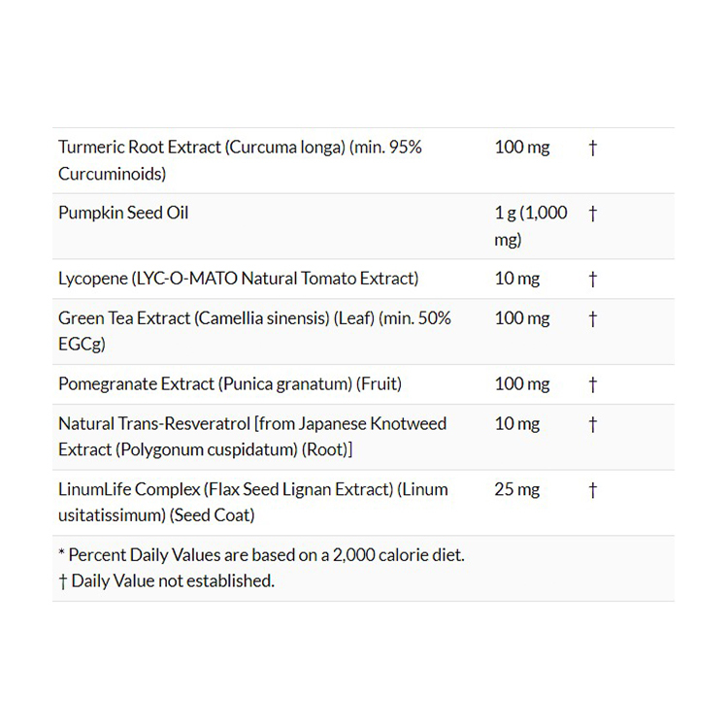Select the dagger symbol in the Pomegranate row
The height and width of the screenshot is (728, 728).
(x=592, y=384)
